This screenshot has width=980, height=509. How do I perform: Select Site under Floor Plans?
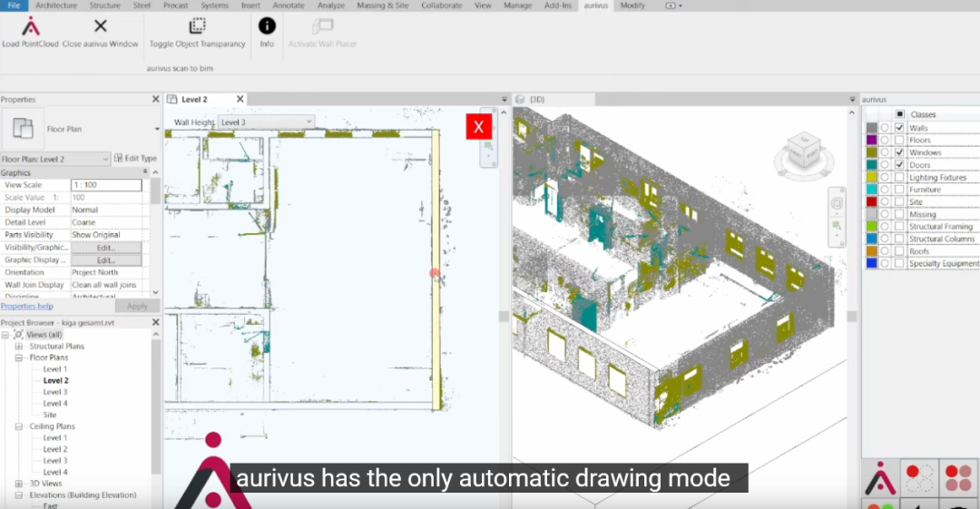(x=50, y=415)
